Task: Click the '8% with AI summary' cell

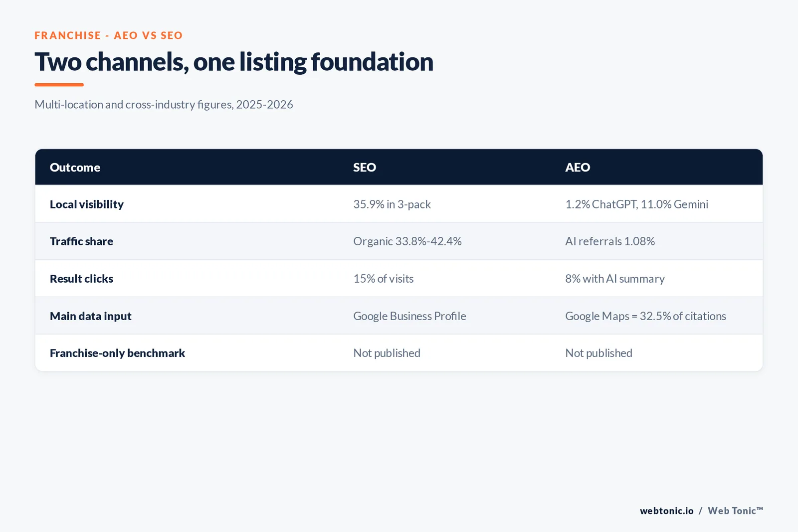Action: pos(615,279)
